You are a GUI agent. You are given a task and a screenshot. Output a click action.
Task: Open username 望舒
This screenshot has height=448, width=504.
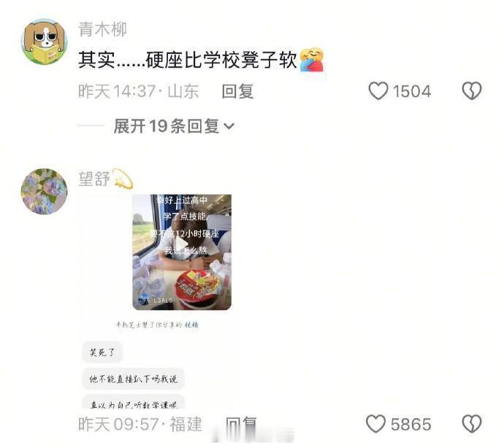(93, 179)
